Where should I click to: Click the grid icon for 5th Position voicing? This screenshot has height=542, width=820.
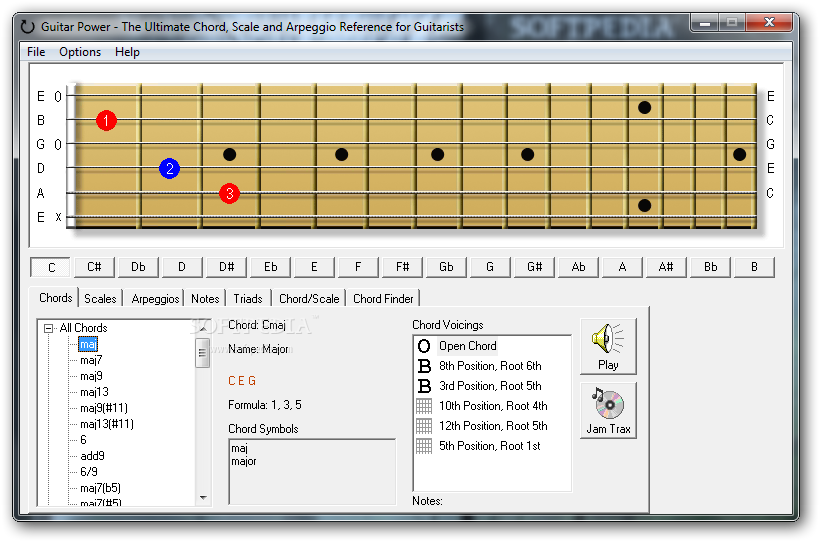(424, 446)
